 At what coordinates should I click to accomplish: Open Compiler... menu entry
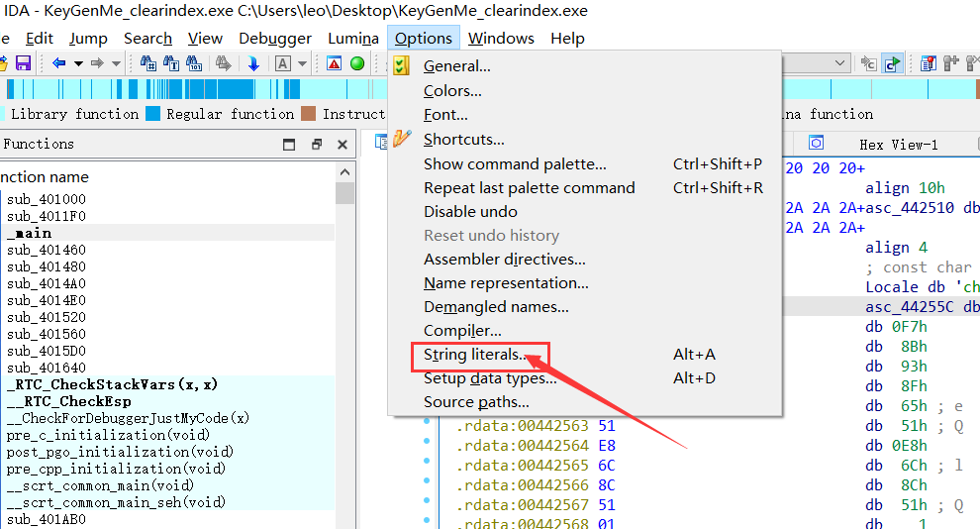584,330
